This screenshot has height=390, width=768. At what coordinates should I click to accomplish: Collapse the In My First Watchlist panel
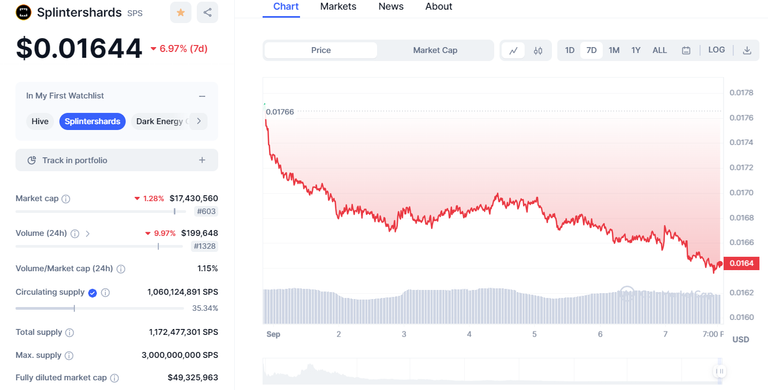(x=202, y=97)
